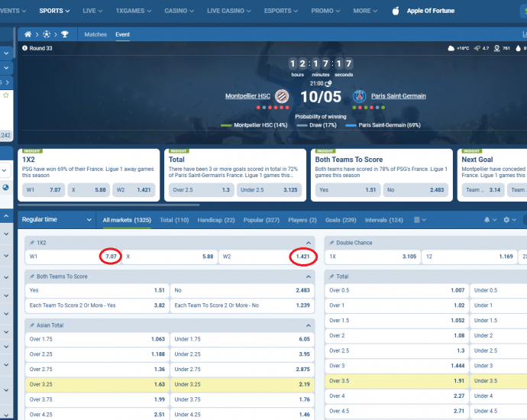Select the Handicap (22) tab

tap(216, 220)
